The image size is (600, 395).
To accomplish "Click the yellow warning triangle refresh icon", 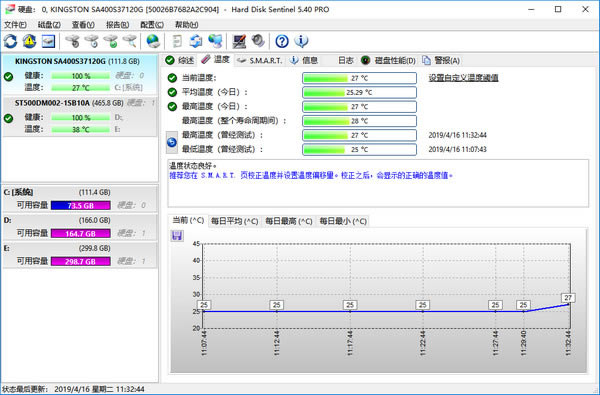I will click(x=29, y=41).
